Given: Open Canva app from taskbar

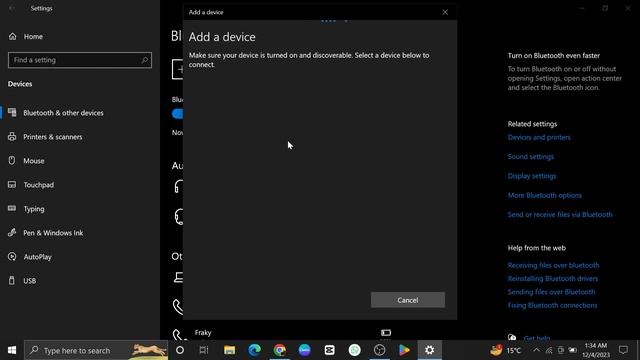Looking at the screenshot, I should [x=304, y=350].
